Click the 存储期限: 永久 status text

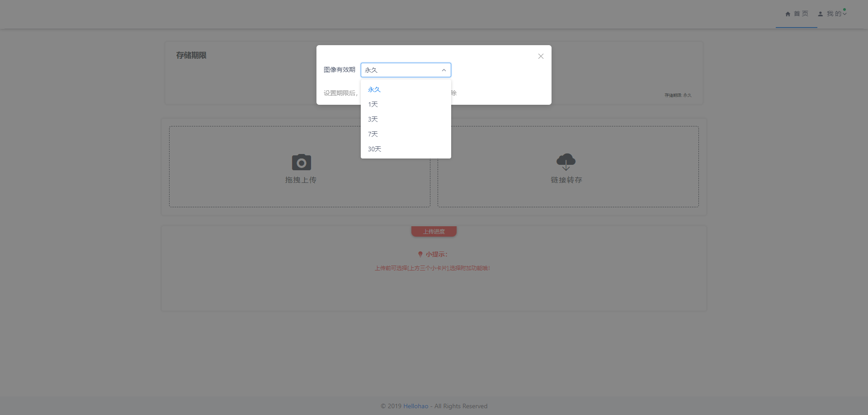pyautogui.click(x=678, y=95)
